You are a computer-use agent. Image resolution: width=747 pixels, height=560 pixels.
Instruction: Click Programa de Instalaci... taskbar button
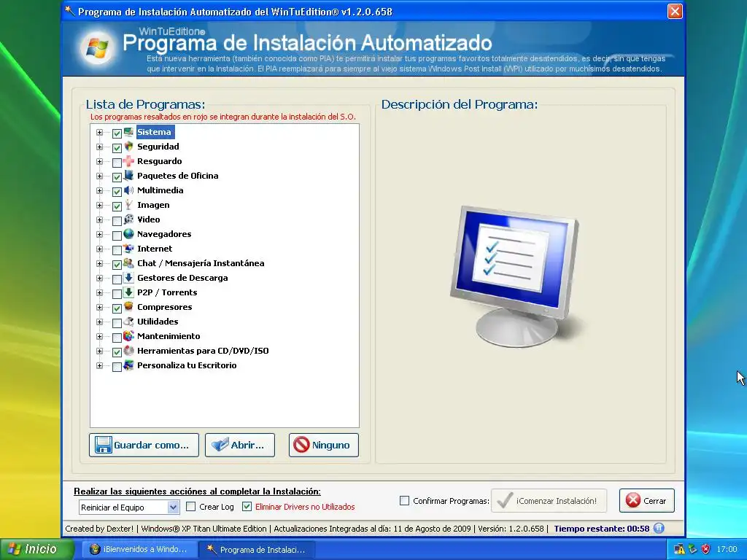(257, 549)
